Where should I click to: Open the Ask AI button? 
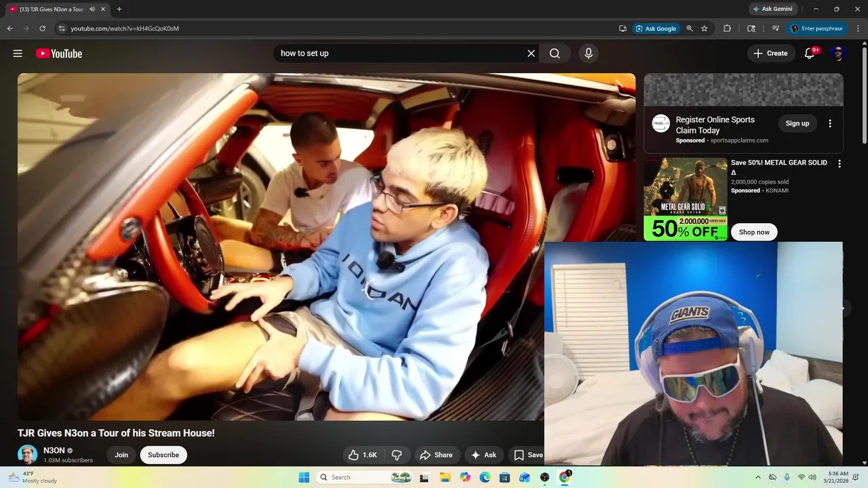coord(484,455)
